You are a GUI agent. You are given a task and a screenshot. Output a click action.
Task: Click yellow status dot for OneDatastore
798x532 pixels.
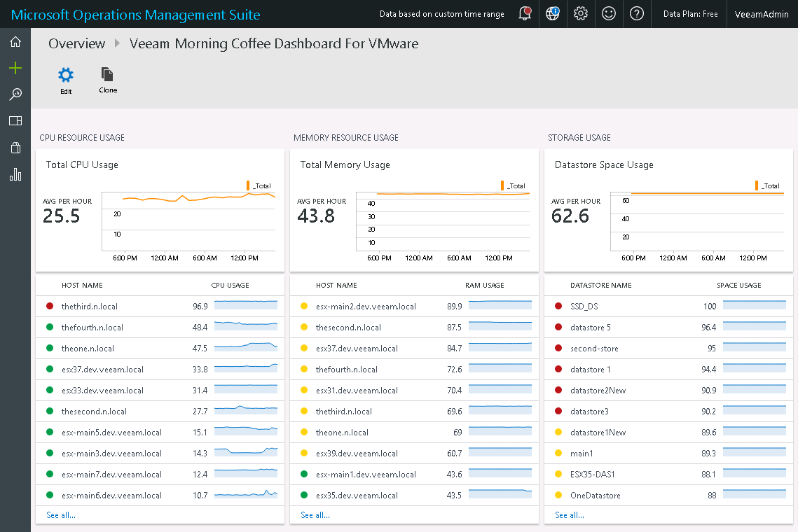click(x=558, y=495)
